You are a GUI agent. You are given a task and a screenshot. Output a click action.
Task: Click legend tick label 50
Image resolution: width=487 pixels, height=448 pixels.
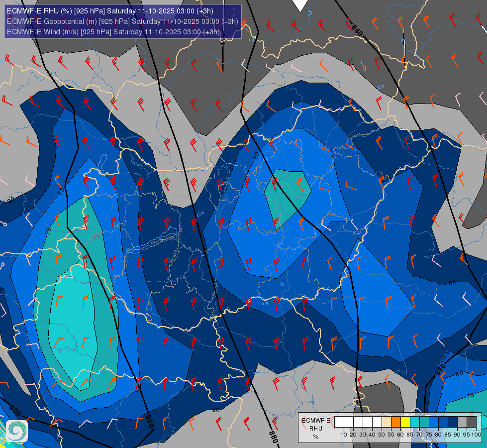tap(382, 435)
